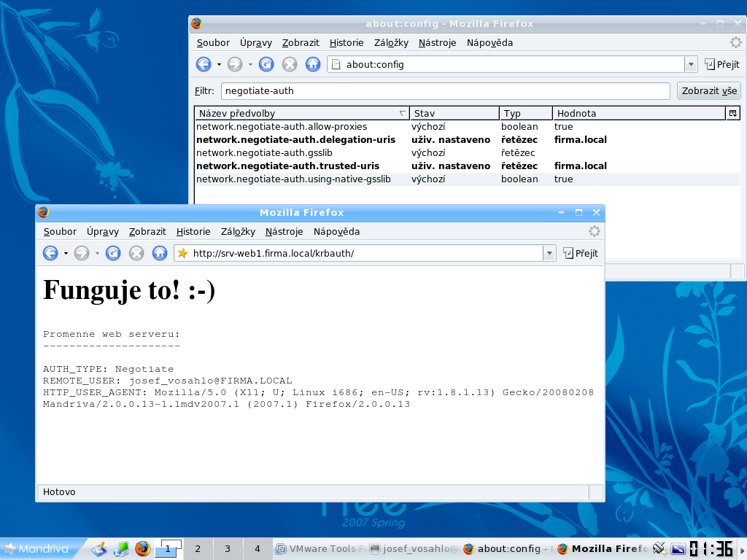Screen dimensions: 747x560
Task: Click the taskbar clock
Action: [711, 549]
